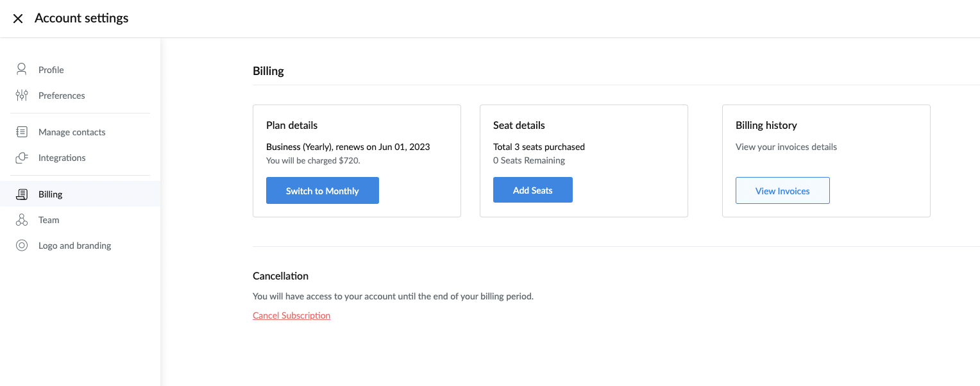Click the Preferences sliders icon
The width and height of the screenshot is (980, 386).
point(22,96)
